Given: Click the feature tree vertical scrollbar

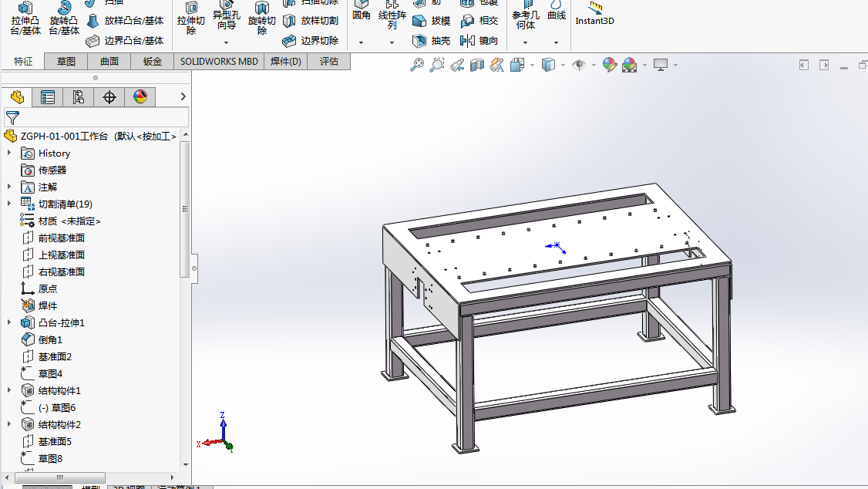Looking at the screenshot, I should 186,209.
